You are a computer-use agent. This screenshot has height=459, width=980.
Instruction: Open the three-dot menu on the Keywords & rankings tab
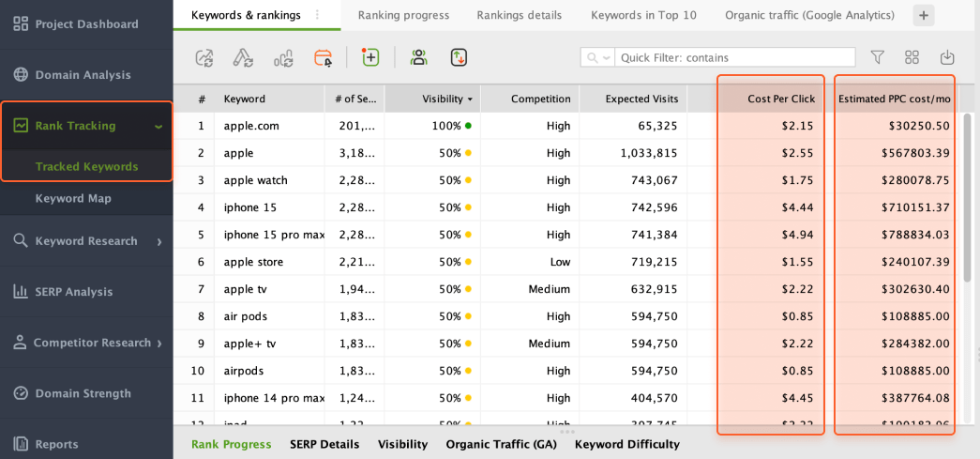[x=318, y=15]
